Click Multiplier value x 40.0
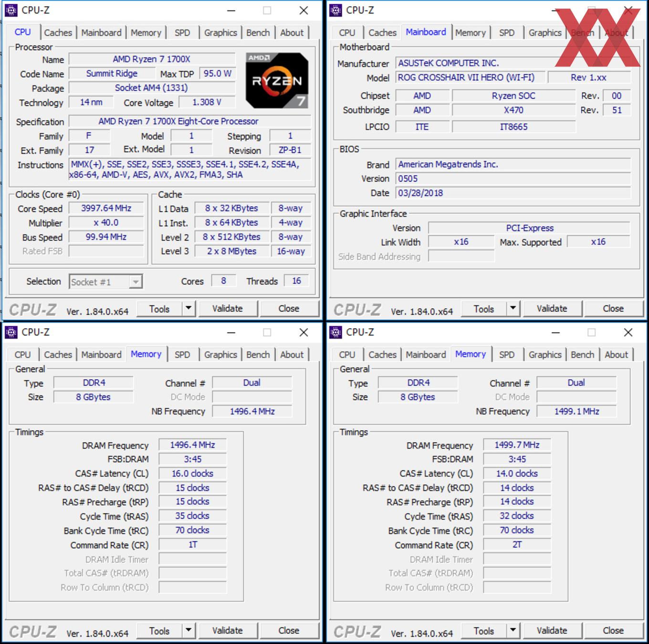The image size is (649, 644). 106,223
